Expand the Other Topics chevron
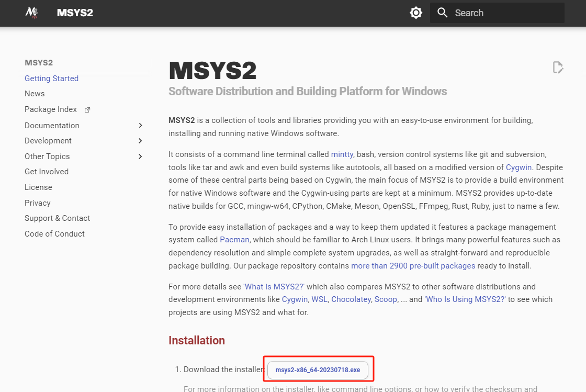Image resolution: width=586 pixels, height=392 pixels. click(x=141, y=156)
